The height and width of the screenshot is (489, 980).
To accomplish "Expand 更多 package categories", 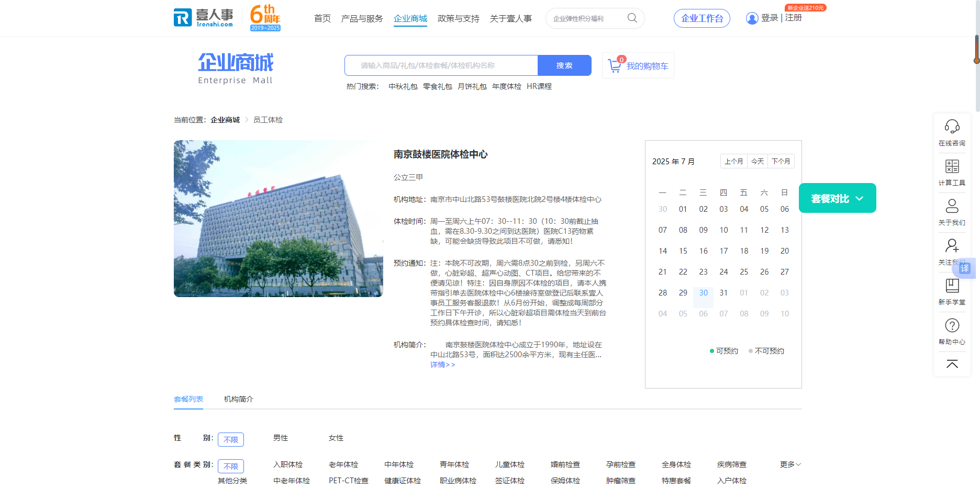I will coord(790,464).
